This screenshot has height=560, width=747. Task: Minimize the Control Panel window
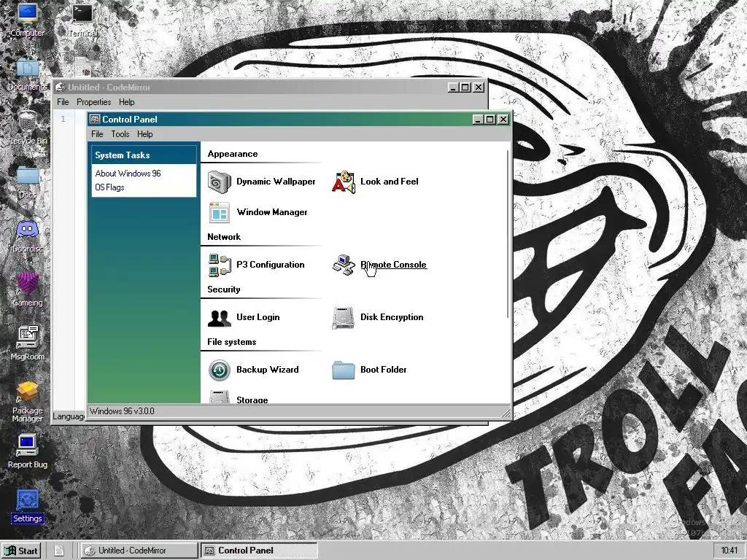(x=479, y=120)
